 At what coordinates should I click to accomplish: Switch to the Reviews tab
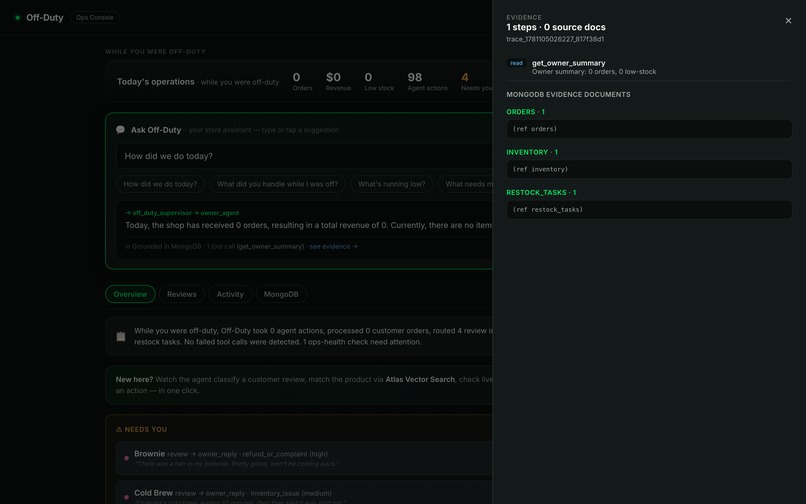pyautogui.click(x=181, y=294)
